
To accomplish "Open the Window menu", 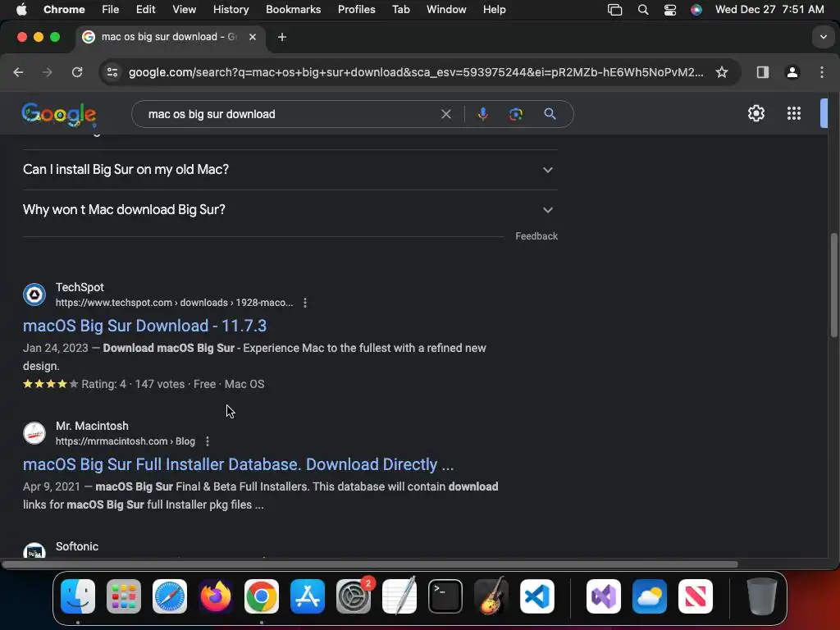I will pos(446,10).
